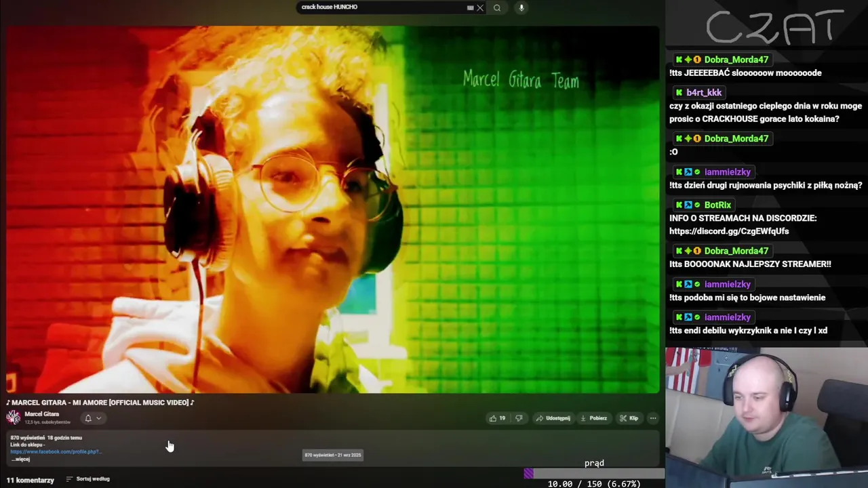Dislike the video with thumbs down
Screen dimensions: 868x488
point(519,418)
